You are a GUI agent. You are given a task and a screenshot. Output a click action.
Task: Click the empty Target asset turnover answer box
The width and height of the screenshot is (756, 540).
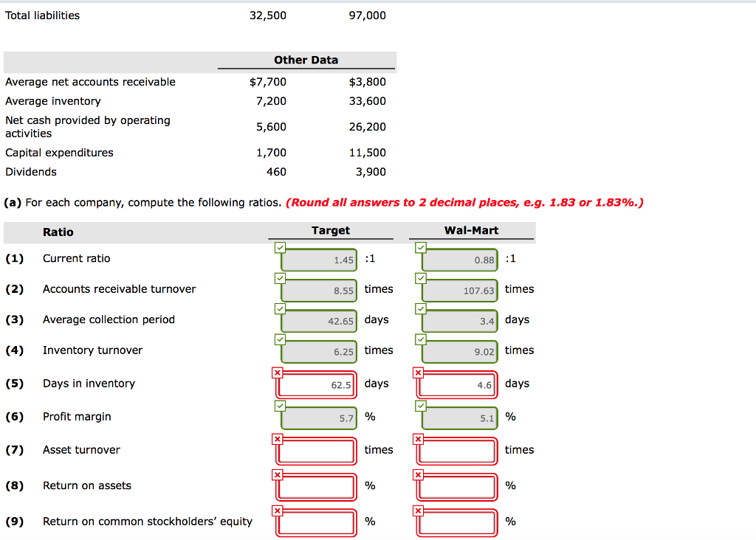(x=316, y=451)
